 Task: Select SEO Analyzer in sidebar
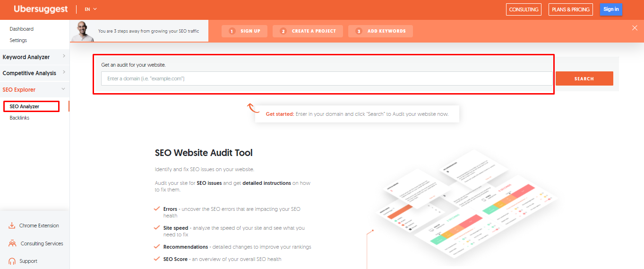[x=25, y=106]
